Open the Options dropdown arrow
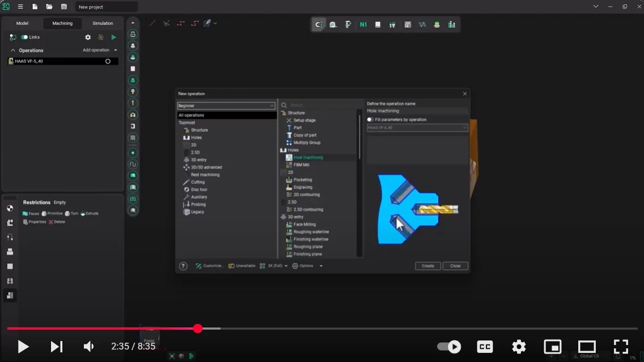This screenshot has height=362, width=644. click(x=321, y=266)
